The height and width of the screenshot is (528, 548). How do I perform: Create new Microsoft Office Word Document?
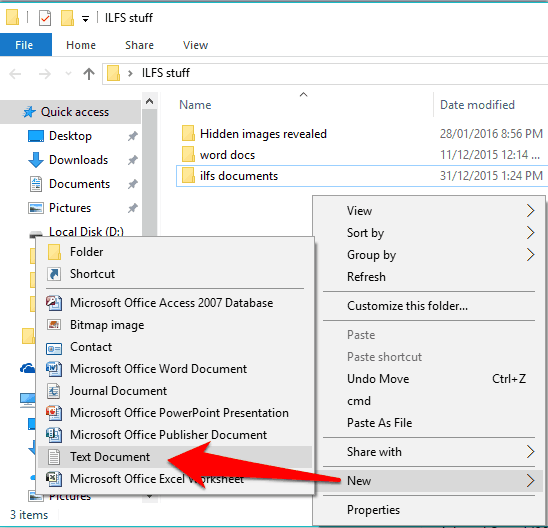pos(175,369)
